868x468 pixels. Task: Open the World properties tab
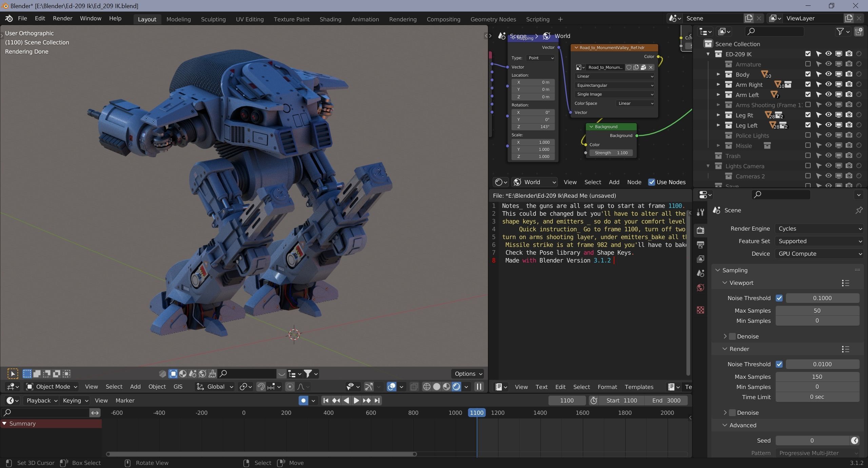[701, 288]
